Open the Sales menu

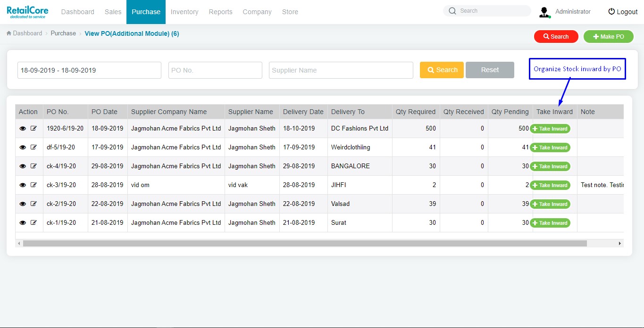[x=113, y=12]
